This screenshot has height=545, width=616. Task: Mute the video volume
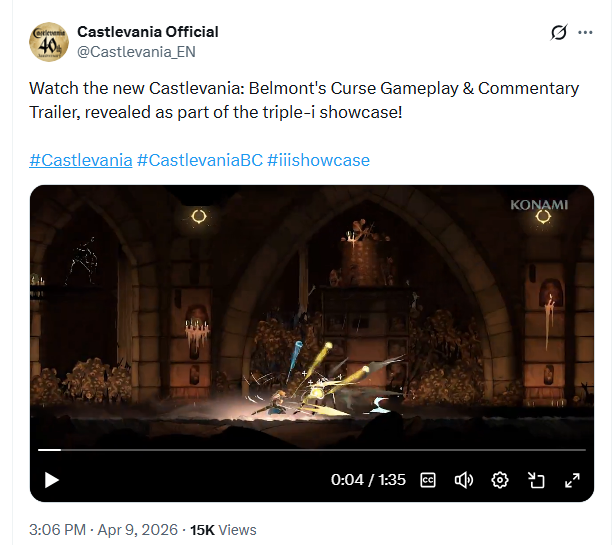(x=464, y=480)
